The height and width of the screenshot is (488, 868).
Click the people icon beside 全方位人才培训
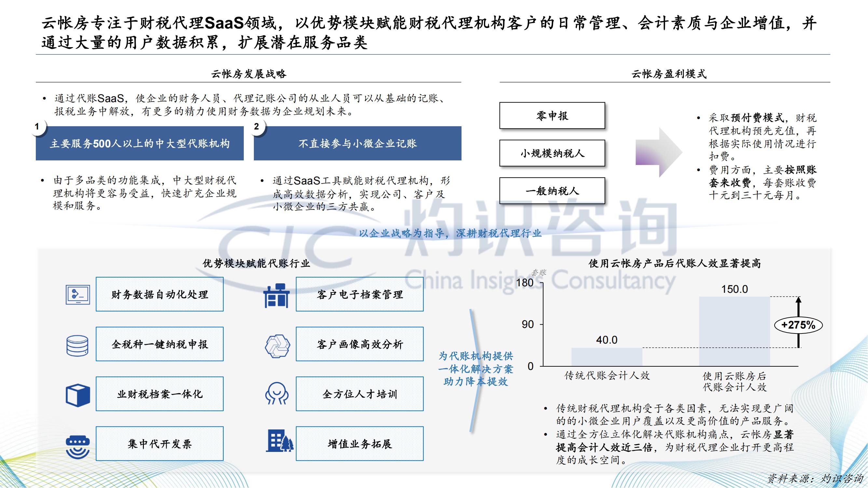(277, 393)
